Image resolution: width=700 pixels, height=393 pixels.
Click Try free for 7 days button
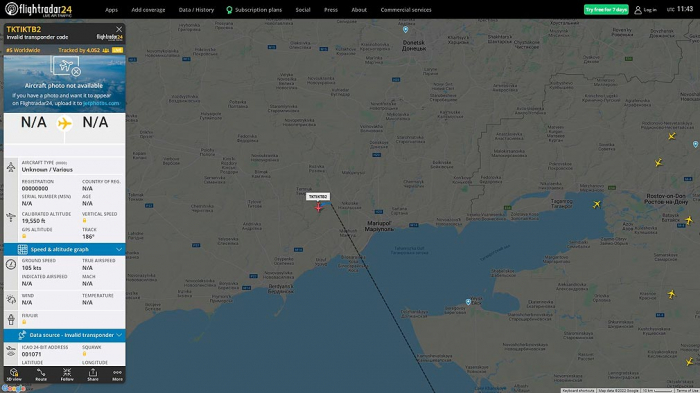(x=606, y=9)
